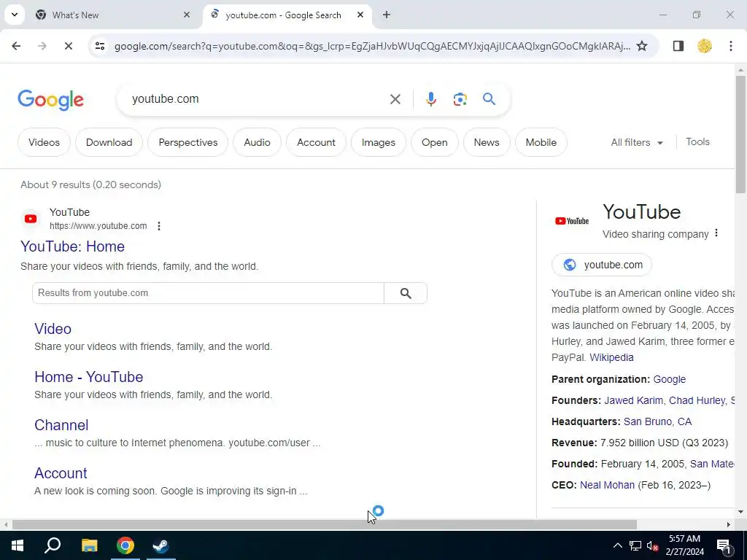This screenshot has height=560, width=747.
Task: Stop page loading with the X button
Action: (68, 46)
